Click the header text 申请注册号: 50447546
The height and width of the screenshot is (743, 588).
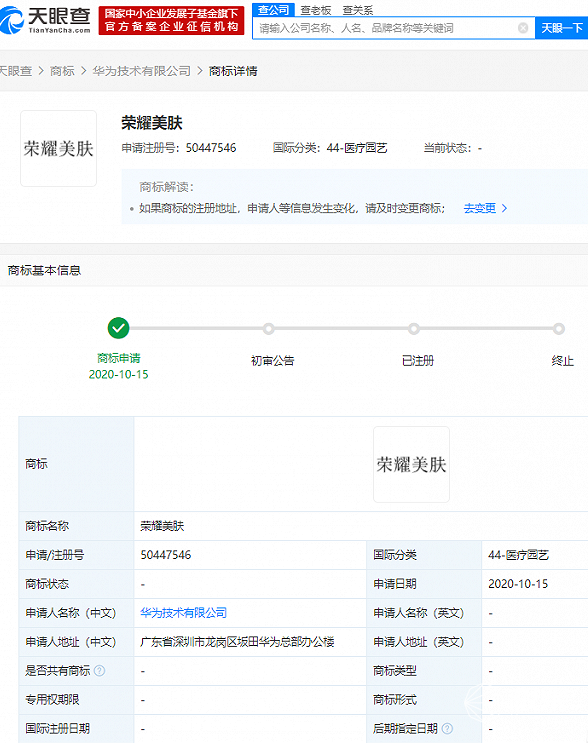(x=179, y=148)
